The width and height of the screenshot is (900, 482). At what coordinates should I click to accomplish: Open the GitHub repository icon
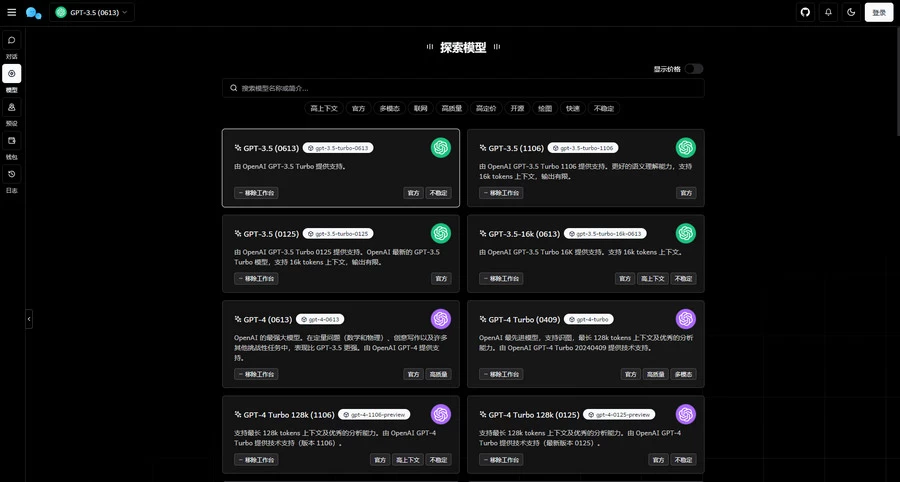click(x=805, y=12)
